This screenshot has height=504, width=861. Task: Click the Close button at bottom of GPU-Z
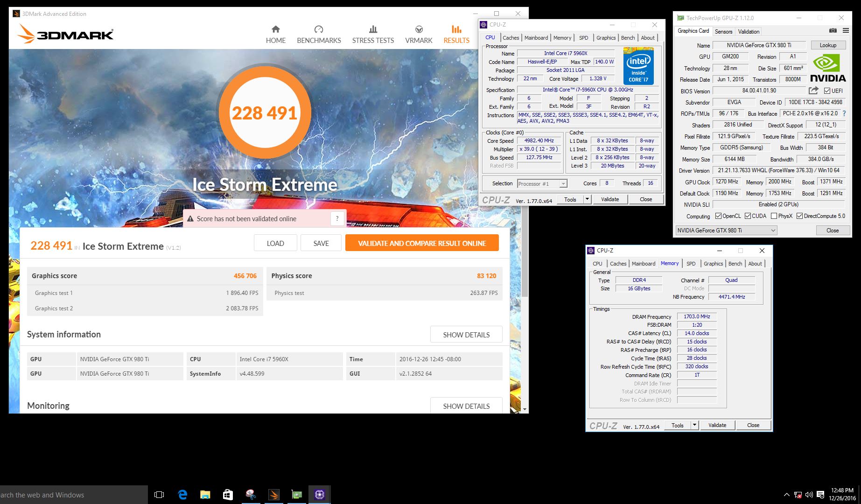[833, 230]
